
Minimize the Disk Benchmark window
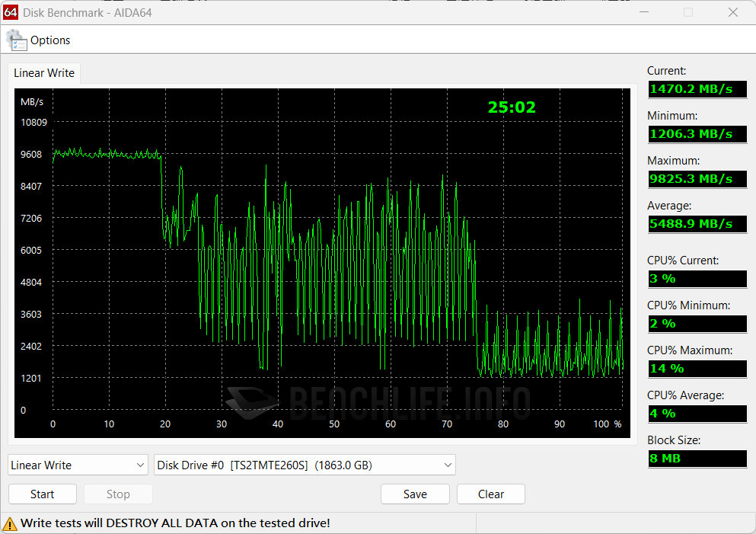pyautogui.click(x=643, y=12)
